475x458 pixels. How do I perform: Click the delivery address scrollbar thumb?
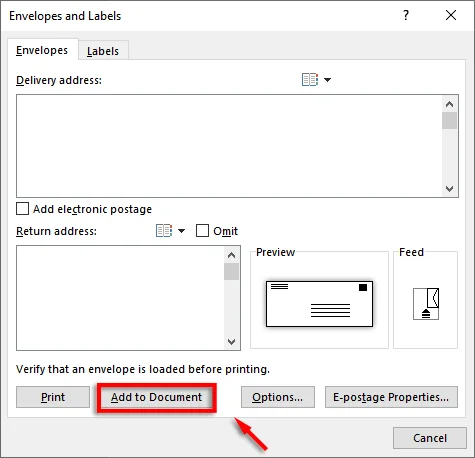click(x=449, y=121)
